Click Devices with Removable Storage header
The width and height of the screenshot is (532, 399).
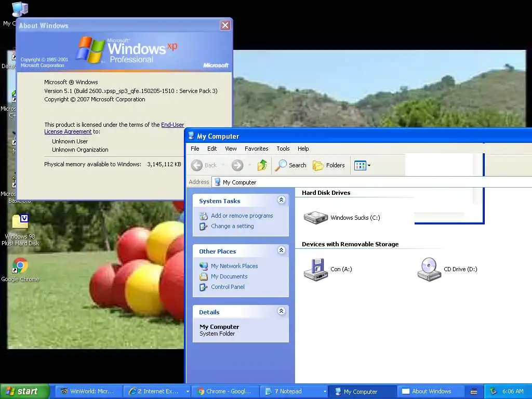350,244
